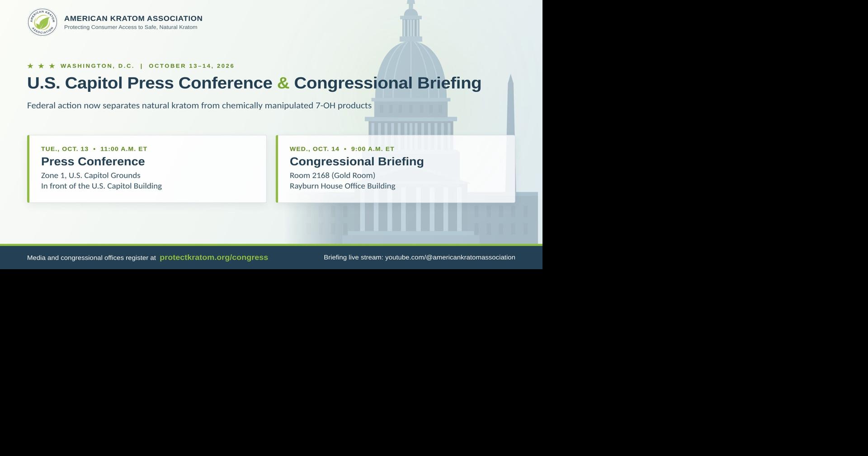This screenshot has height=456, width=868.
Task: Click 'Zone 1, U.S. Capitol Grounds'
Action: (91, 176)
